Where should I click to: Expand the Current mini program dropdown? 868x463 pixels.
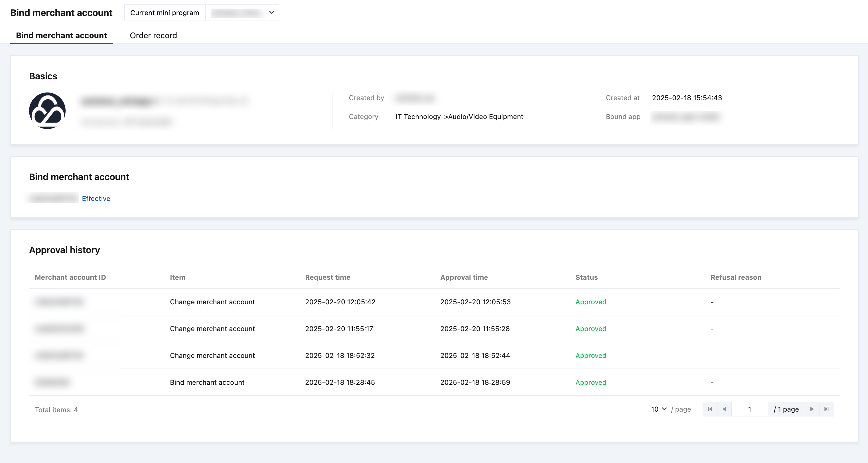coord(242,13)
